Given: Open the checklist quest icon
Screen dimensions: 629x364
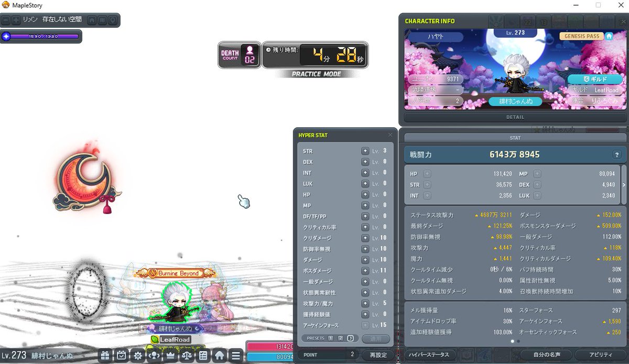Looking at the screenshot, I should [x=203, y=356].
